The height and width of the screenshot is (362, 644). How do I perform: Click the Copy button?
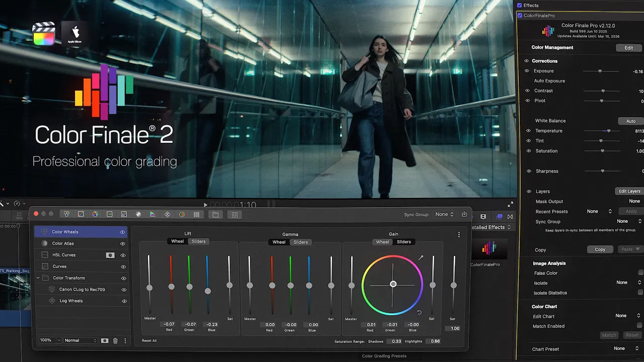(x=600, y=249)
